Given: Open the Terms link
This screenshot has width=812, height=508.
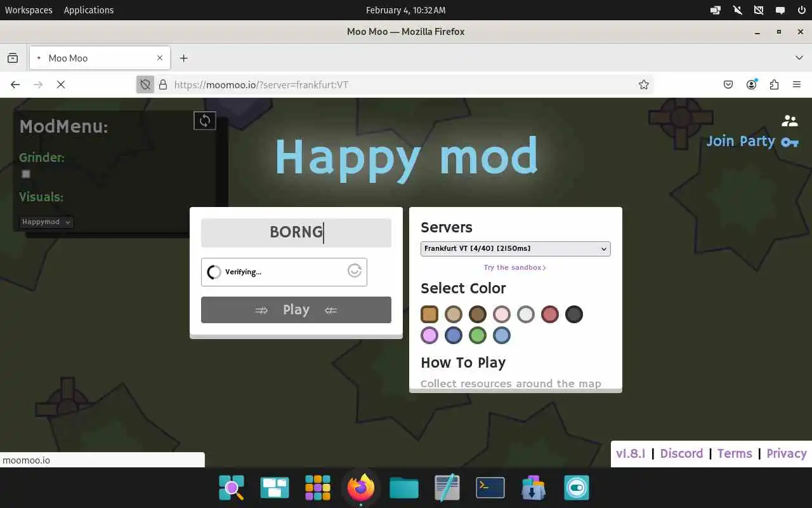Looking at the screenshot, I should point(735,453).
